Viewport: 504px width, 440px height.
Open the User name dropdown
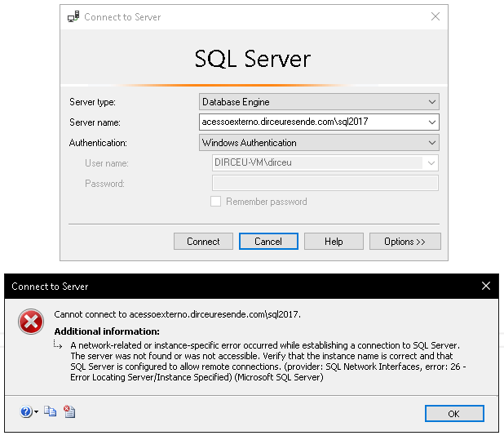tap(431, 163)
